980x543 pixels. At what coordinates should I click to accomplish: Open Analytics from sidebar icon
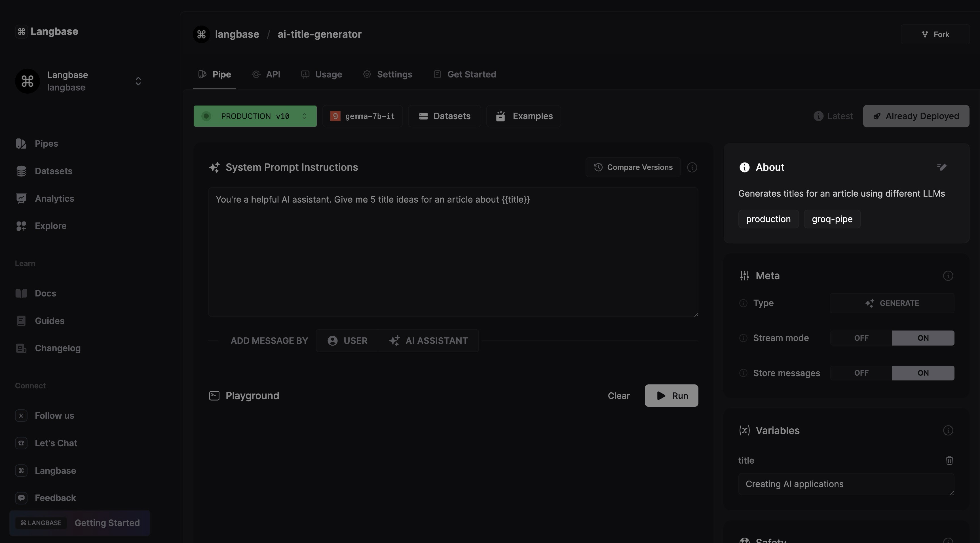(x=21, y=198)
